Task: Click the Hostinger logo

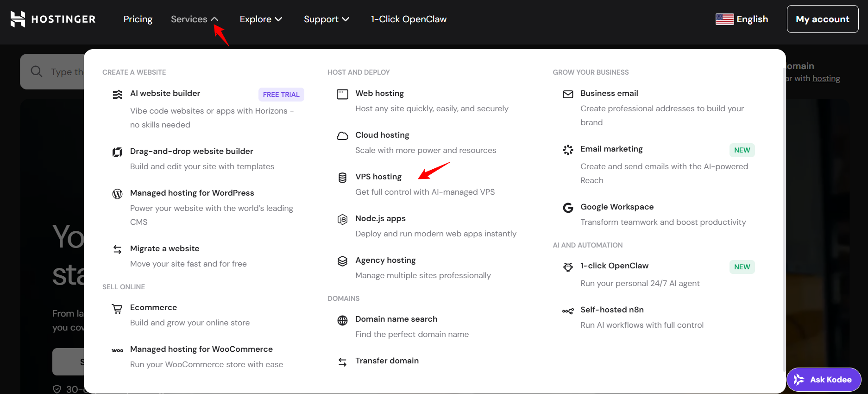Action: click(53, 19)
